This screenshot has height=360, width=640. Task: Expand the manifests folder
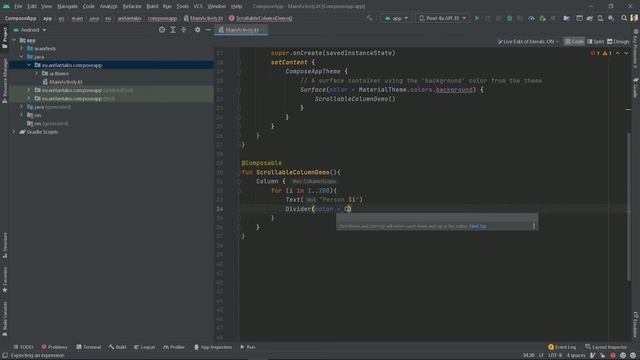coord(22,49)
